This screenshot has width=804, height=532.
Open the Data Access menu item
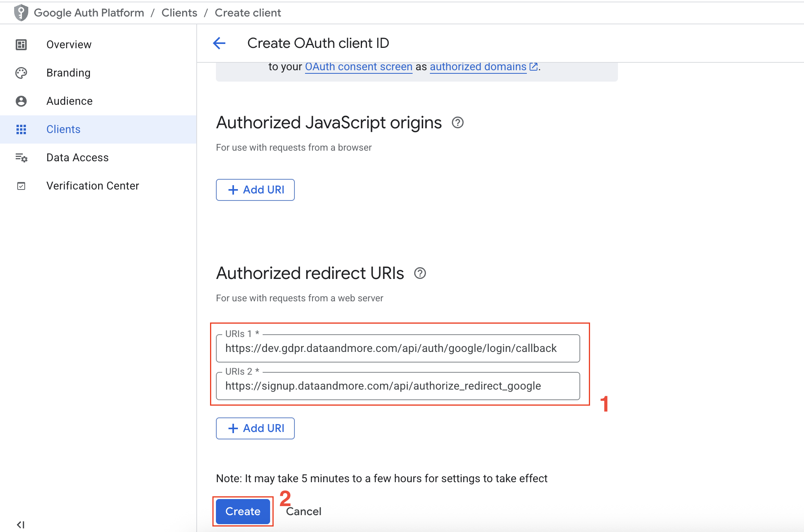77,158
